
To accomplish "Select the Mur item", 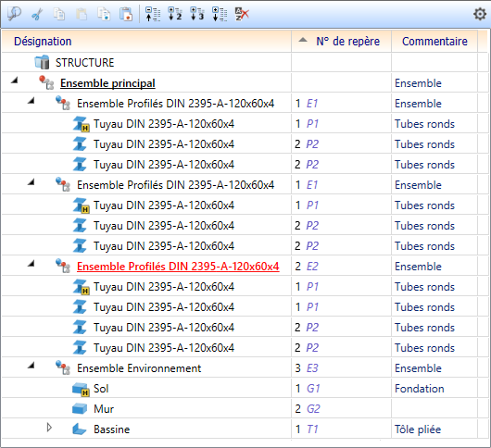I will (104, 409).
